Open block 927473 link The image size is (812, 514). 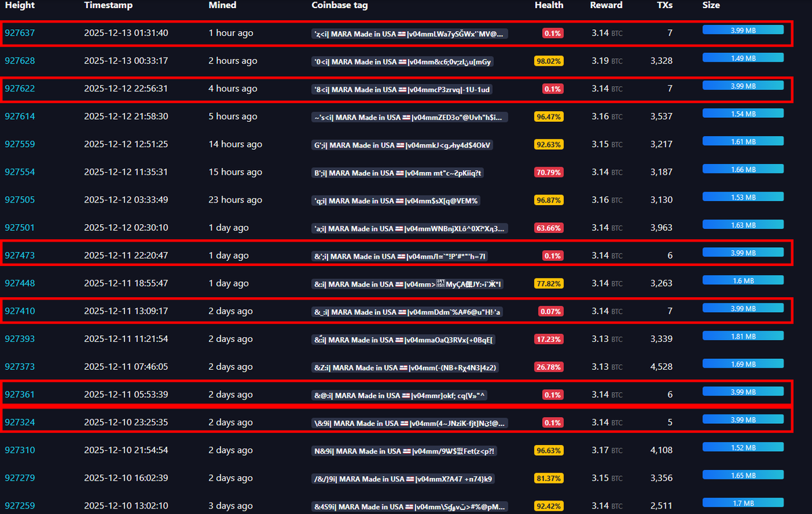coord(20,255)
